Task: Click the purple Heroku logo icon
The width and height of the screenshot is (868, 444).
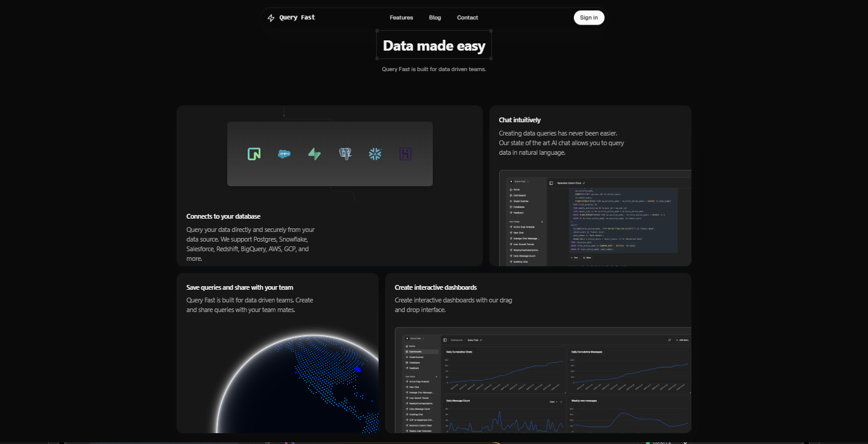Action: (406, 154)
